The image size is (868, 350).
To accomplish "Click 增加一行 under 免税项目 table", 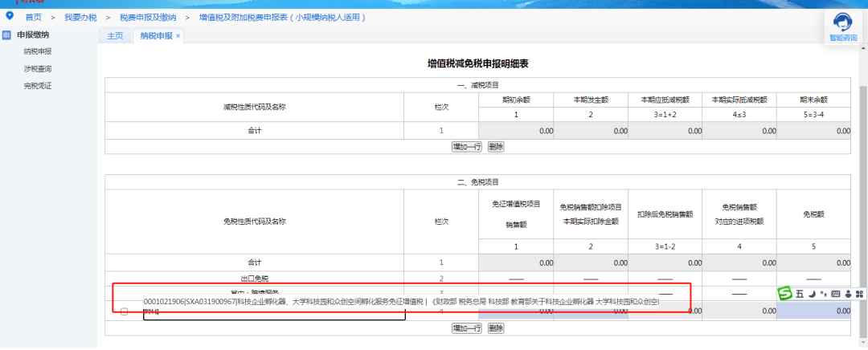I will coord(467,328).
